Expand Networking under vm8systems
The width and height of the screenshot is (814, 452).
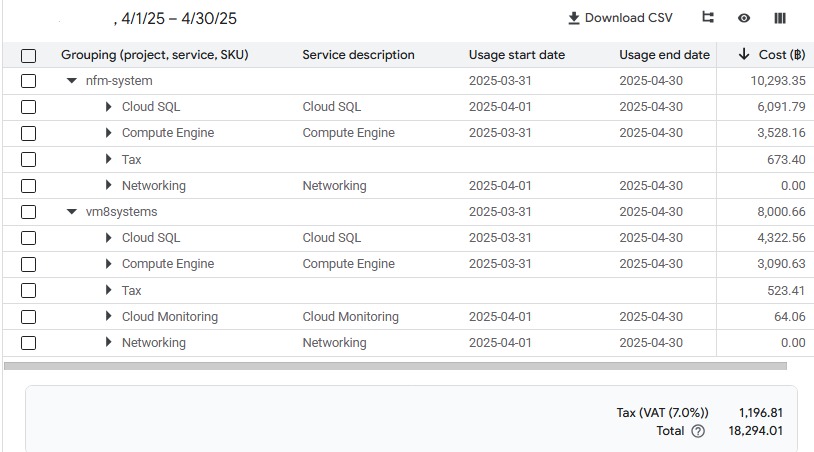coord(108,342)
